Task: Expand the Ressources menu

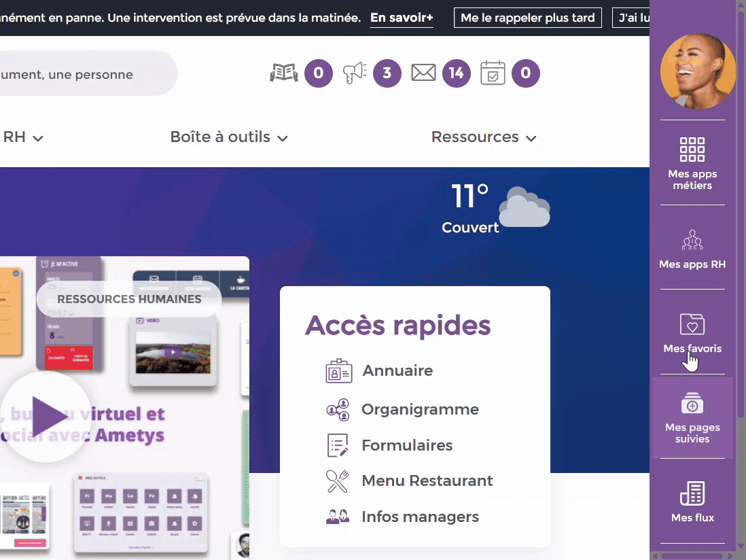Action: [484, 137]
